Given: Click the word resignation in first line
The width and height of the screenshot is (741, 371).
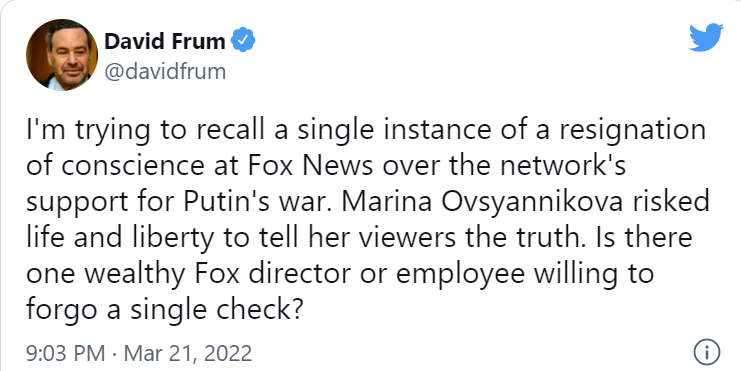Looking at the screenshot, I should point(632,131).
